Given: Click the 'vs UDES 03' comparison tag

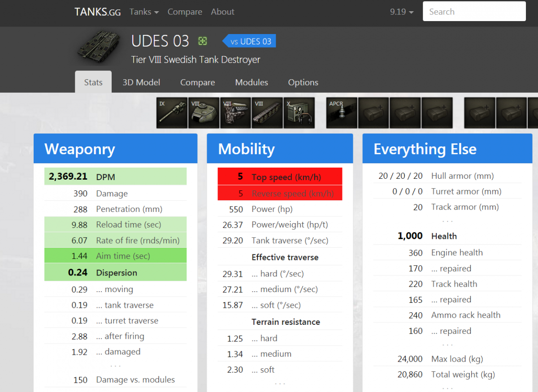Looking at the screenshot, I should coord(249,41).
